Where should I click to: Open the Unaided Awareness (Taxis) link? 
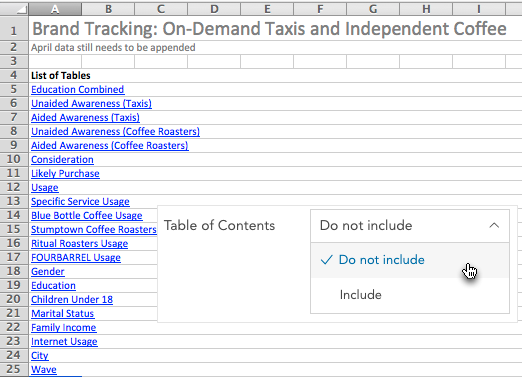pos(91,104)
